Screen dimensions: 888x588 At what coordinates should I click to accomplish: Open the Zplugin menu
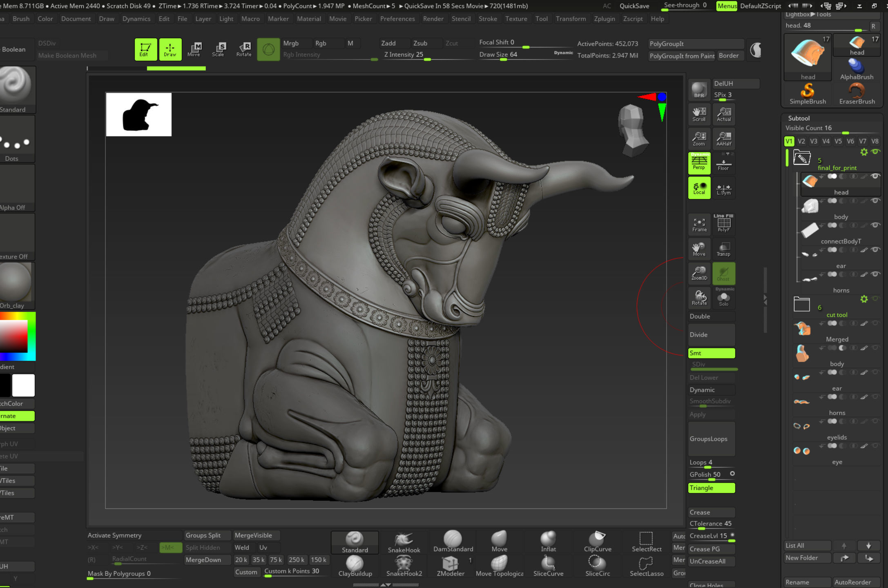click(x=604, y=19)
